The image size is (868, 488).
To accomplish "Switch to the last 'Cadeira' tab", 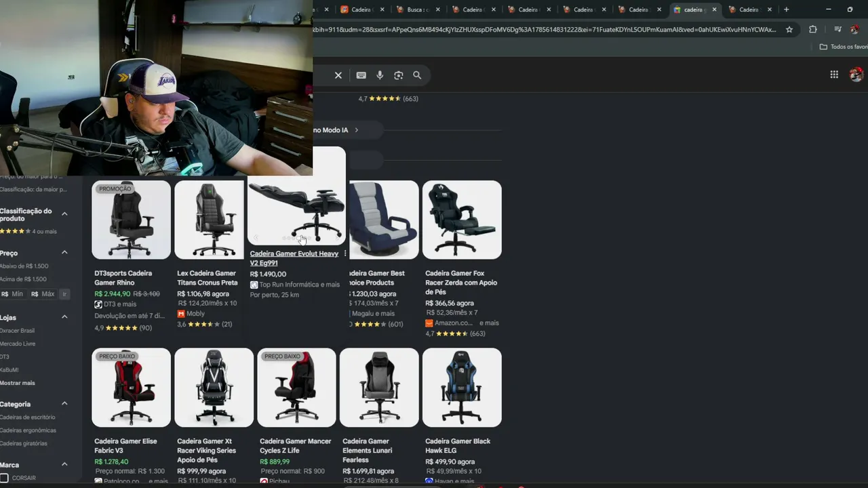I will click(749, 9).
